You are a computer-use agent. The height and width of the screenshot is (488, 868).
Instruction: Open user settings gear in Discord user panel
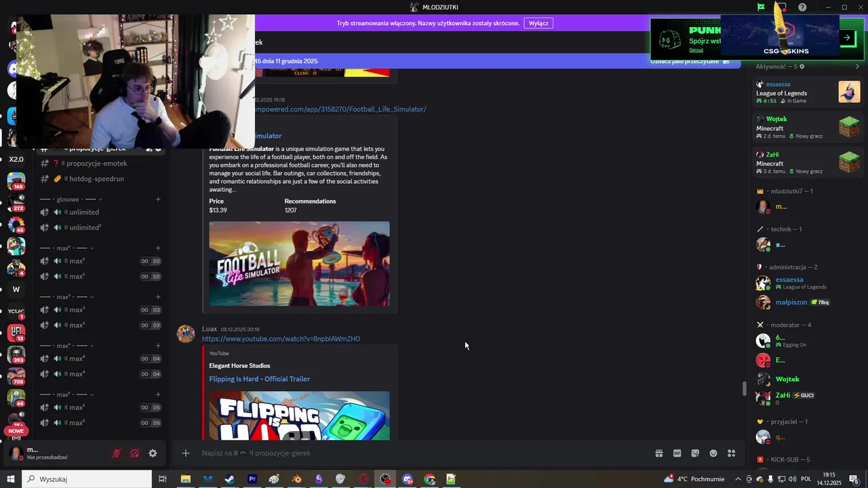pyautogui.click(x=153, y=453)
